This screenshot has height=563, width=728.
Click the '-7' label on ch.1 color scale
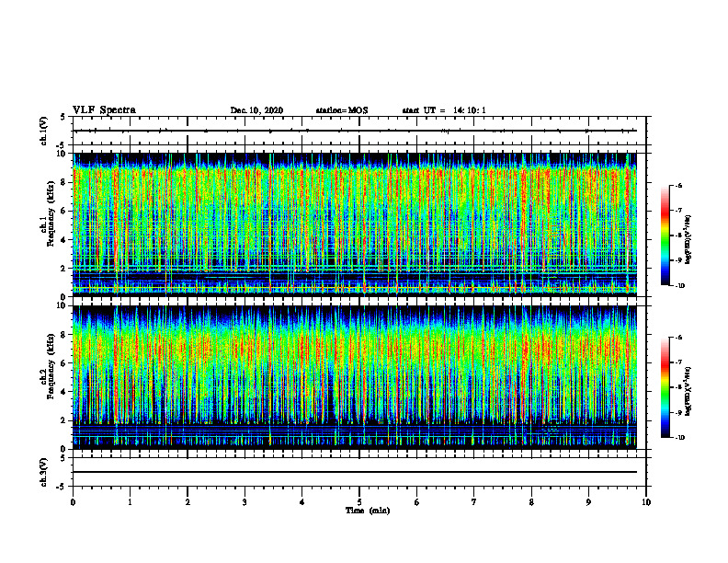click(x=678, y=211)
